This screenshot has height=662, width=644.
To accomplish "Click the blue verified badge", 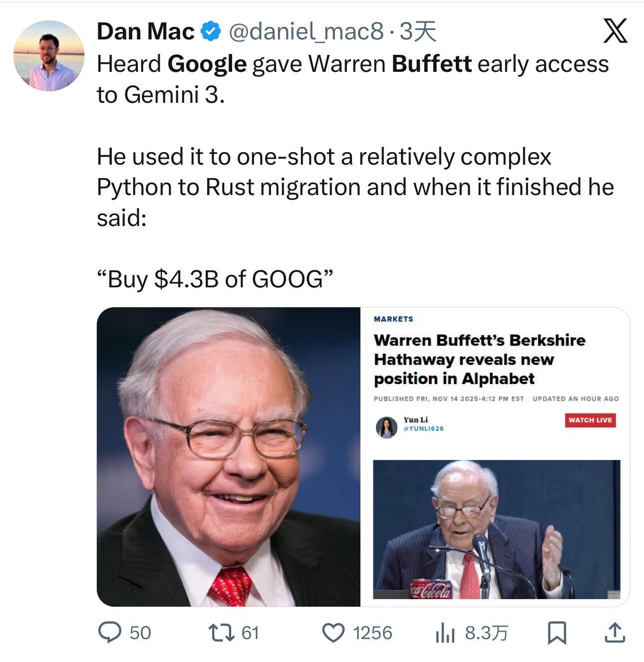I will [211, 31].
